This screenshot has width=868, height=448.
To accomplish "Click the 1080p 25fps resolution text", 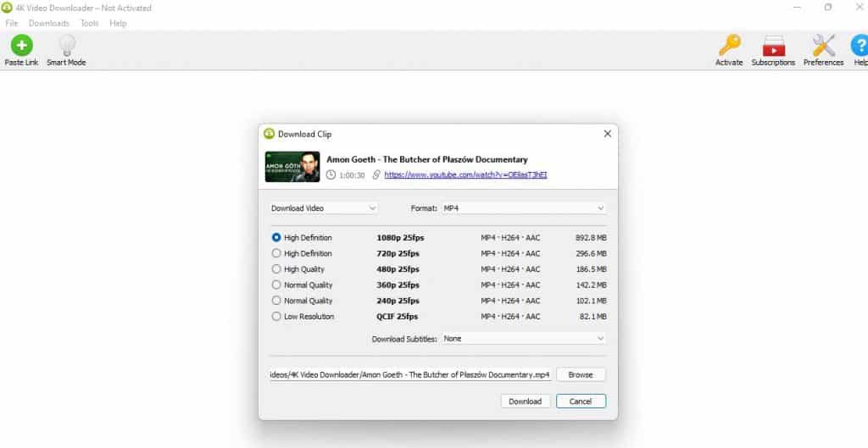I will pos(400,238).
